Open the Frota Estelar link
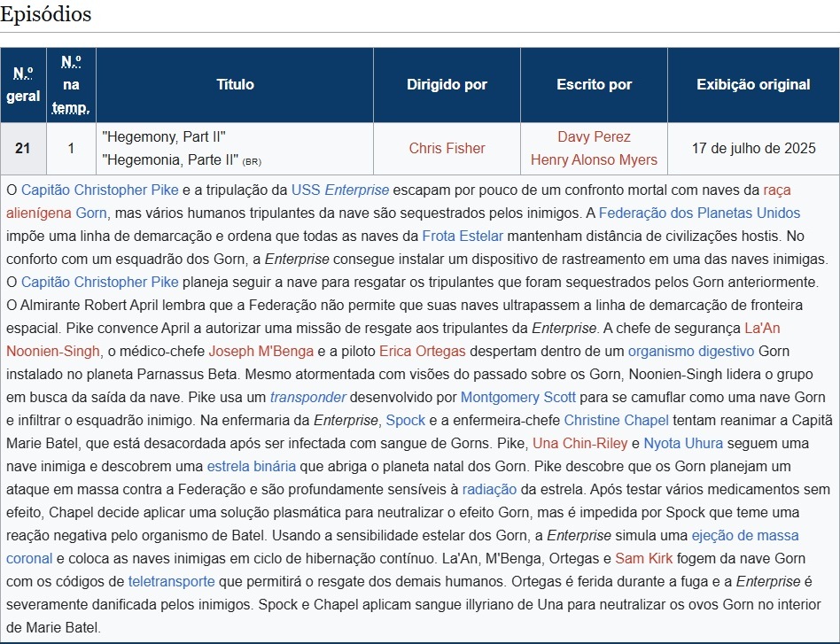Image resolution: width=840 pixels, height=644 pixels. tap(463, 236)
